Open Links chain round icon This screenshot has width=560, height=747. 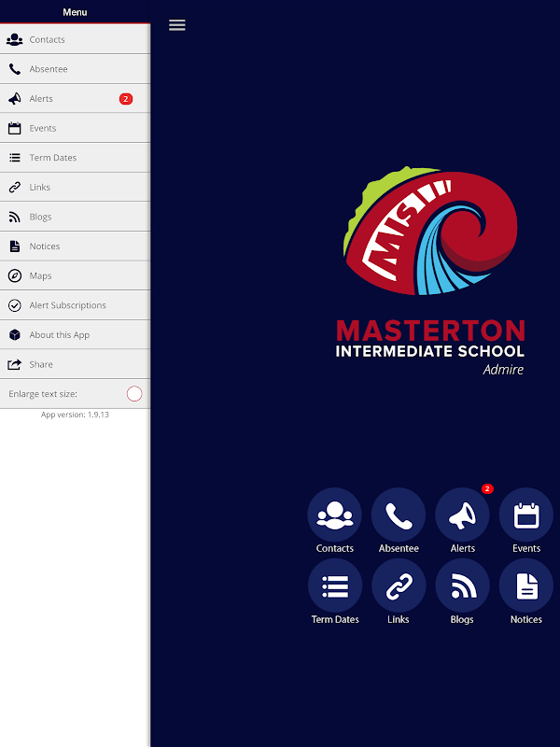click(399, 585)
